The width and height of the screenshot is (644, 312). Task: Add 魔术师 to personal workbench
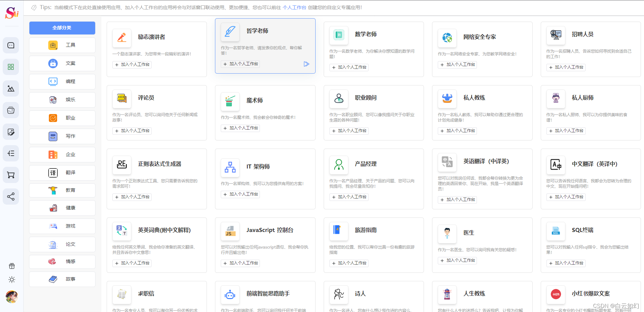tap(241, 128)
